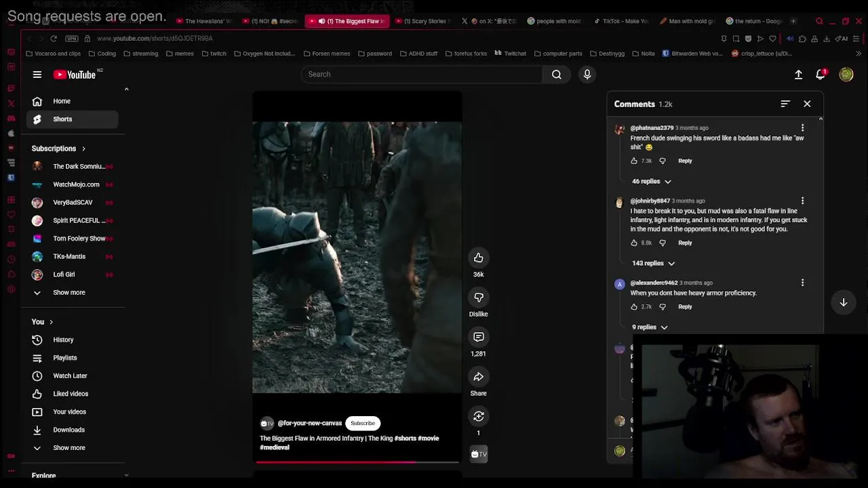Like phatnana2379's comment
The width and height of the screenshot is (868, 488).
click(634, 161)
